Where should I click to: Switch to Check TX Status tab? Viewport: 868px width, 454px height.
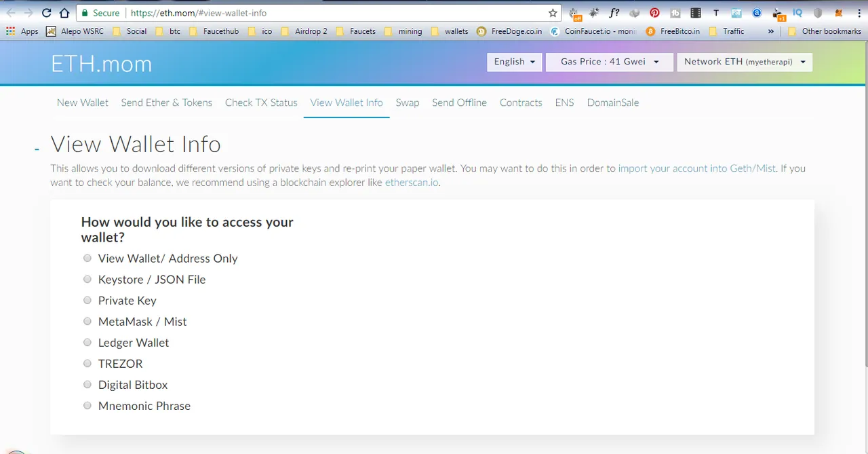[x=261, y=102]
